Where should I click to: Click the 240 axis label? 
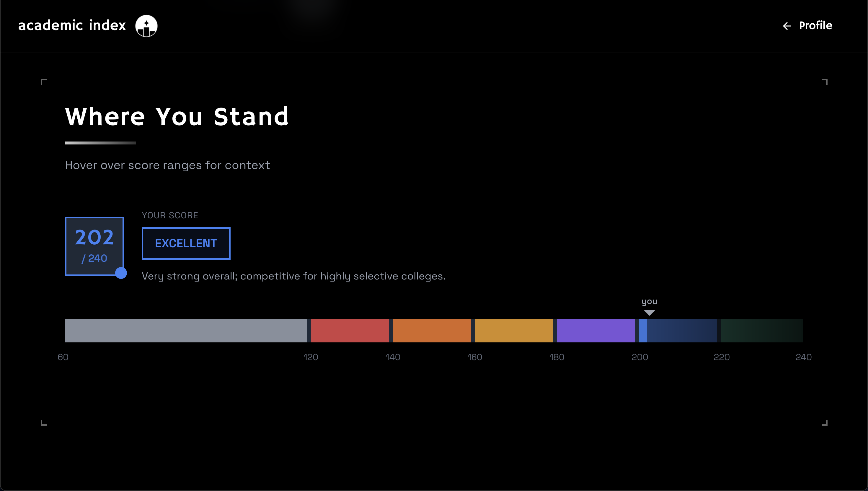(803, 357)
